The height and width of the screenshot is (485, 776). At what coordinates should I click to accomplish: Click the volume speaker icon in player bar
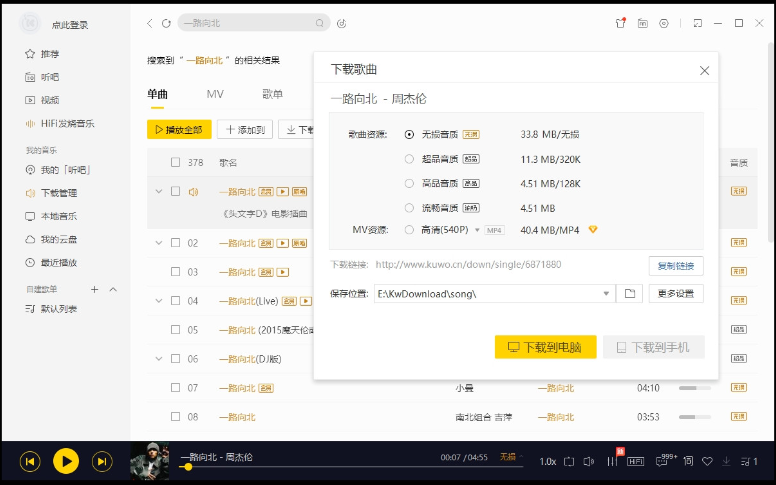point(588,461)
